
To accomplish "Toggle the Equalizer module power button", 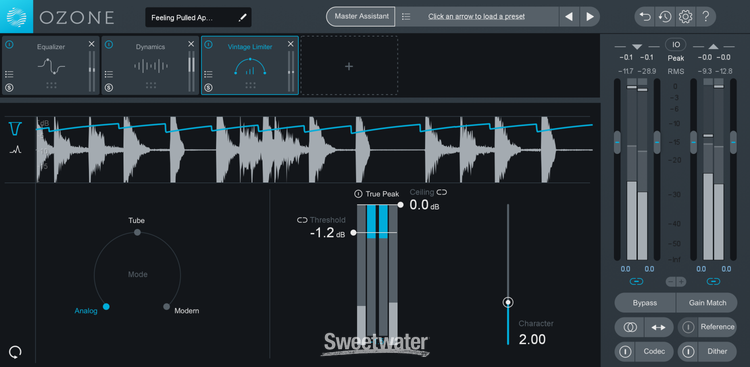I will point(10,44).
